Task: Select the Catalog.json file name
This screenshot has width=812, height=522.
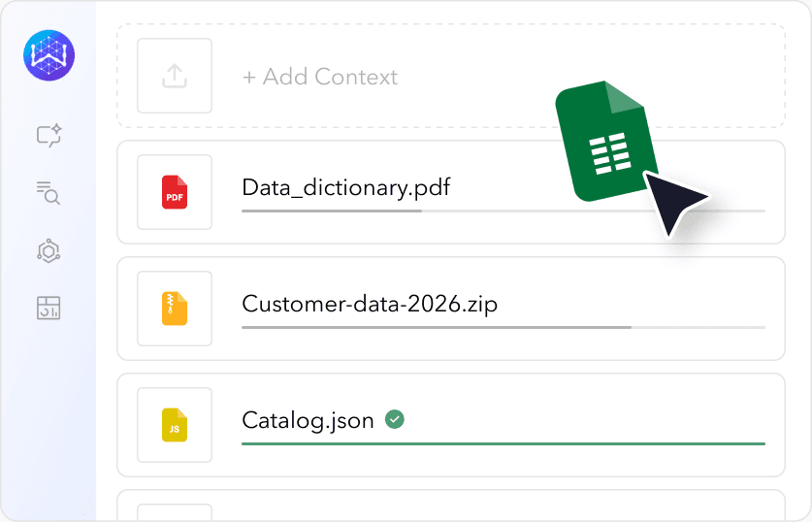Action: 308,420
